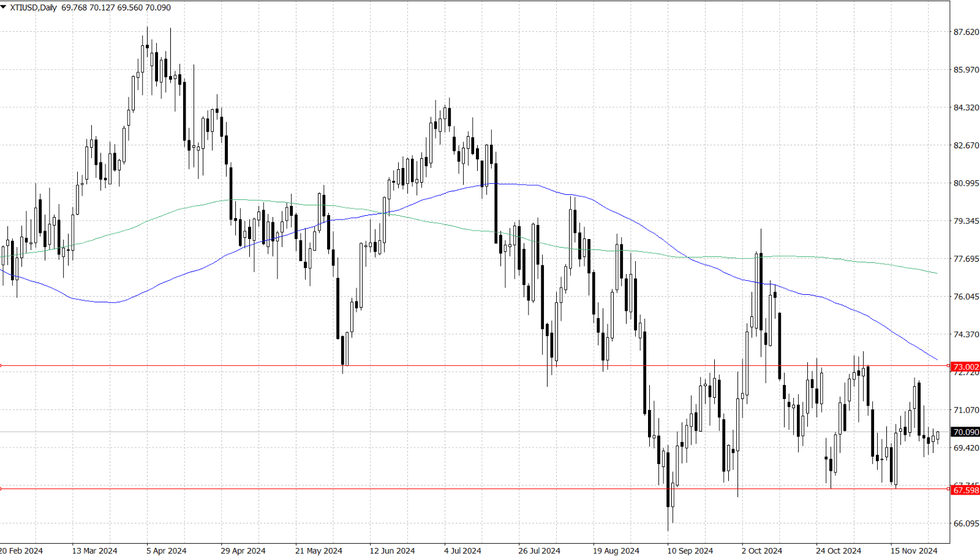
Task: Click the 76.045 price axis label
Action: click(x=967, y=297)
